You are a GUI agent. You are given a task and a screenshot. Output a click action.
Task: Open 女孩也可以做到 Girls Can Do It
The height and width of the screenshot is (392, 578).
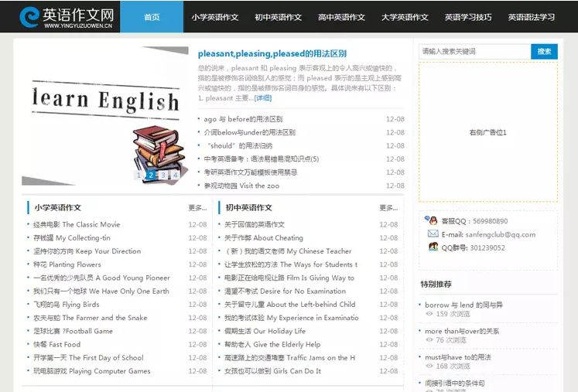pyautogui.click(x=272, y=371)
